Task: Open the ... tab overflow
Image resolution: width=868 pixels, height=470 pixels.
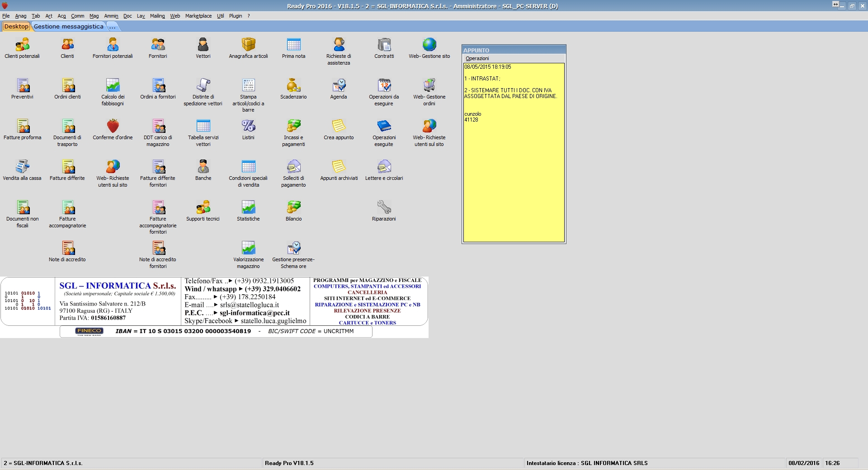Action: tap(113, 26)
